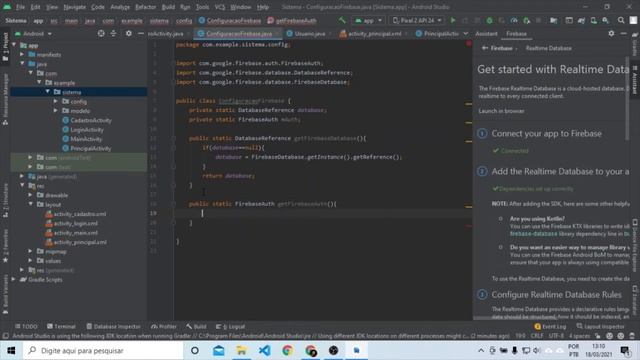Expand the manifests folder

click(22, 54)
